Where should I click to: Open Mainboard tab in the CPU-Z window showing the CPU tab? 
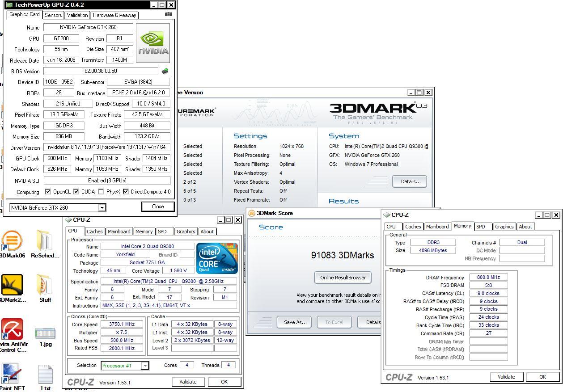point(119,232)
